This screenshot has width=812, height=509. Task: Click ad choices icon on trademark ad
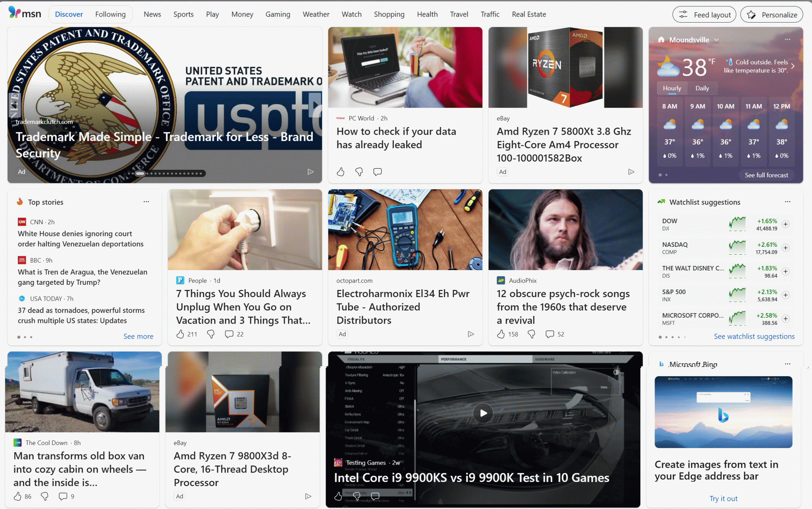pyautogui.click(x=310, y=172)
